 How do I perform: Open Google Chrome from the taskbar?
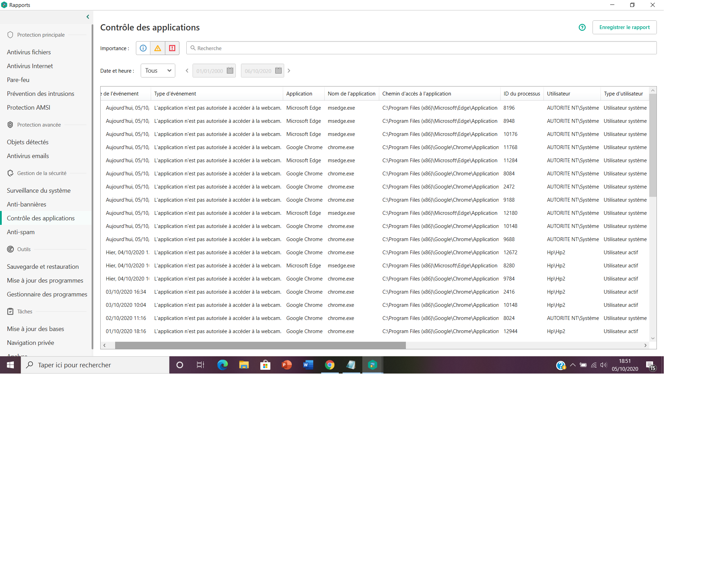(x=329, y=365)
